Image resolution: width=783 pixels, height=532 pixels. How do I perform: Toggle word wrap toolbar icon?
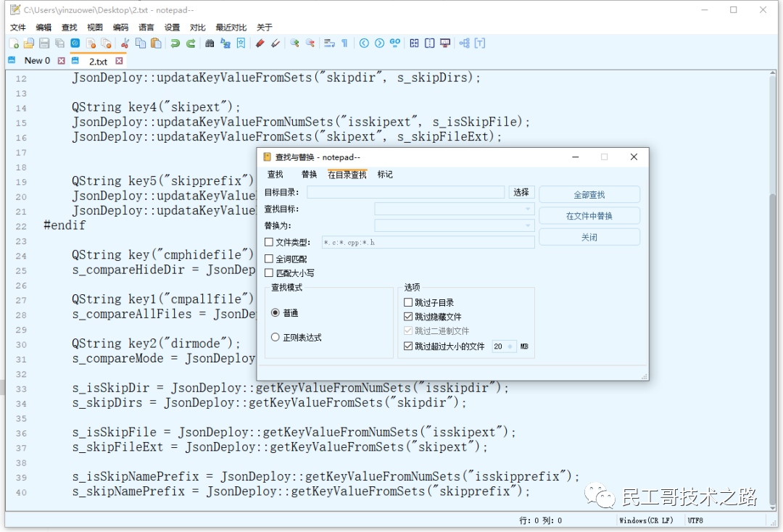tap(330, 43)
